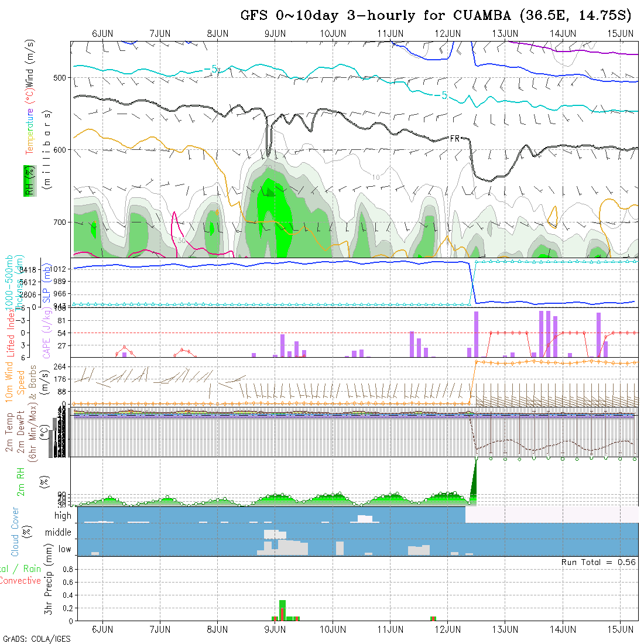Click the blue "Cloud Cover" axis label

15,532
